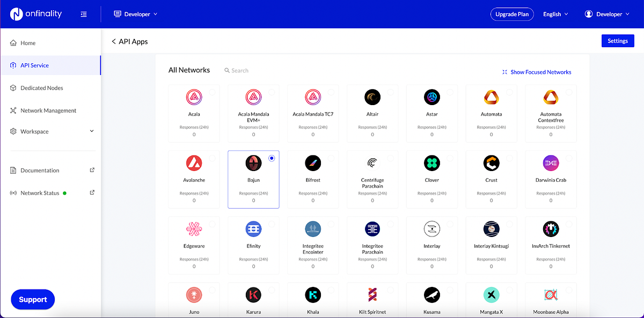
Task: Click Show Focused Networks
Action: click(537, 72)
